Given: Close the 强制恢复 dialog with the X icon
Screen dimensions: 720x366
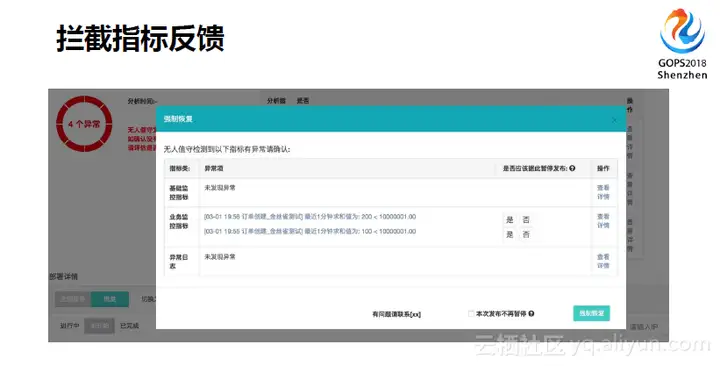Looking at the screenshot, I should click(614, 120).
